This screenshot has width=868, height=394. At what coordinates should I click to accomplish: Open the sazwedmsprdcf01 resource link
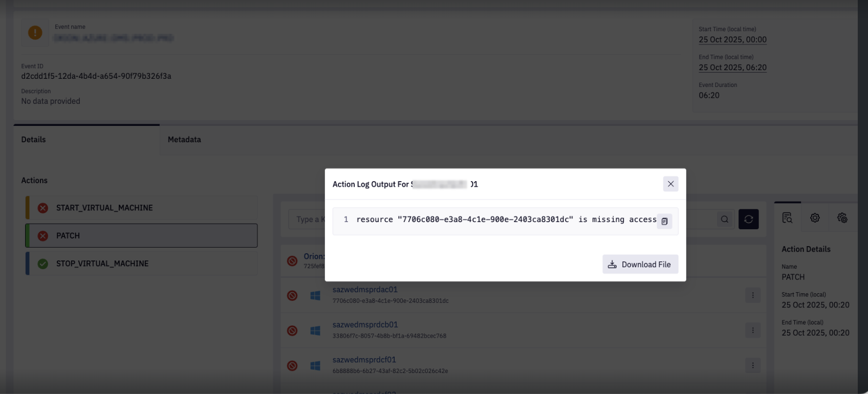364,360
